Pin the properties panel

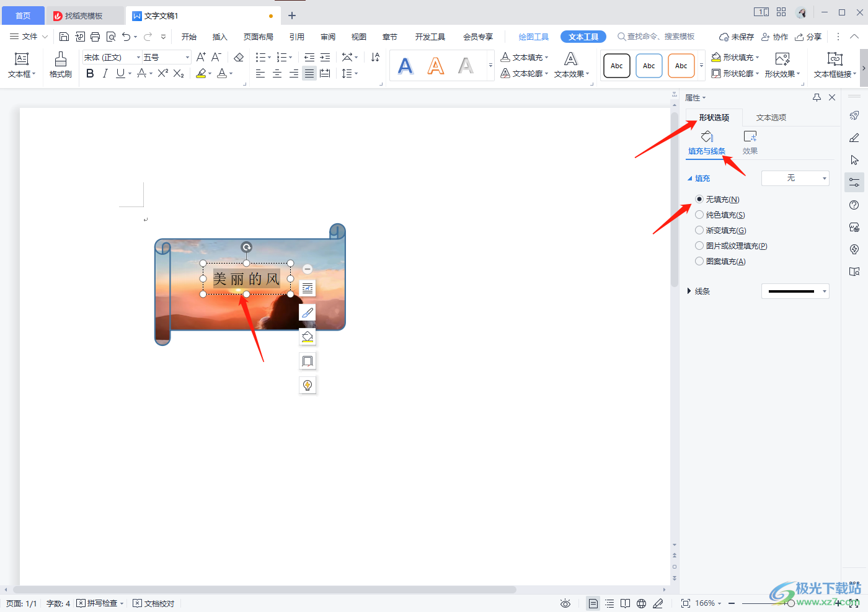[817, 97]
